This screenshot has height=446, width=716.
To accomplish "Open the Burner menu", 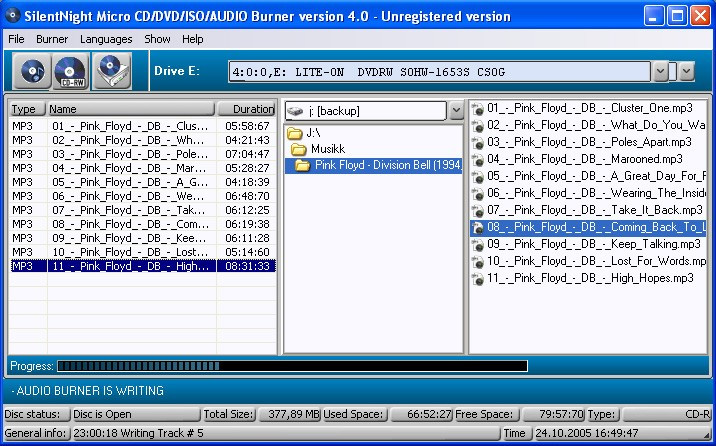I will (52, 39).
